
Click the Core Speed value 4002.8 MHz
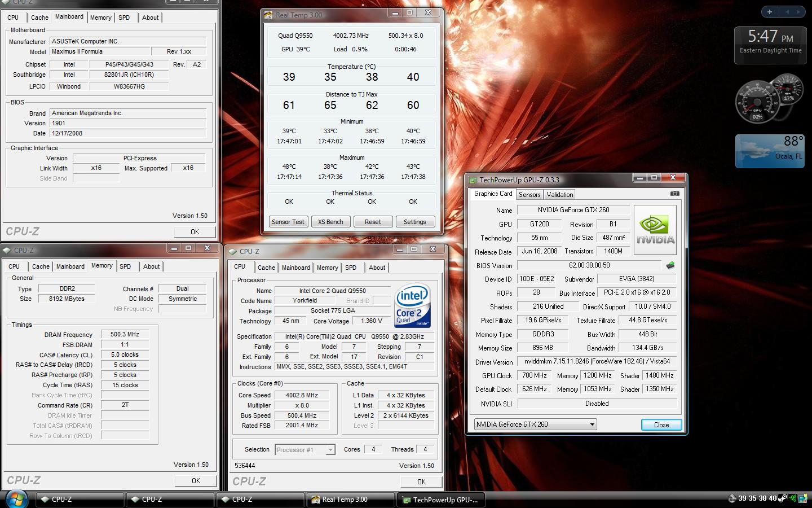coord(302,395)
